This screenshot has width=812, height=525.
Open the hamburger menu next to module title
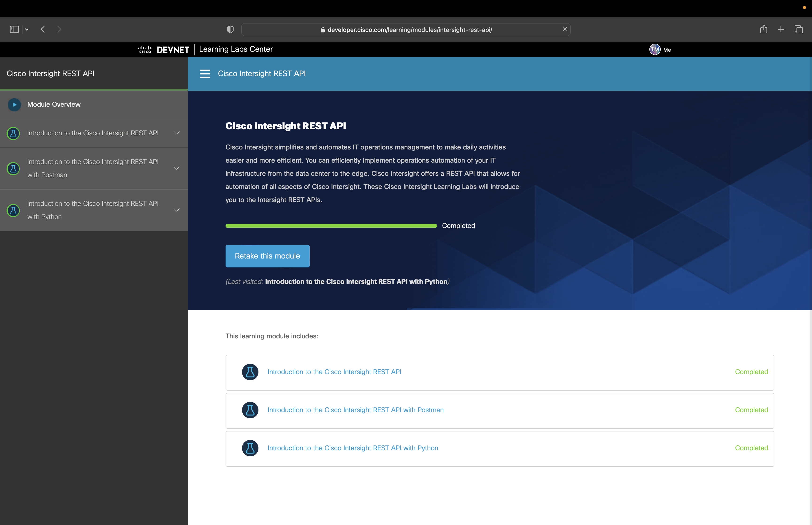point(205,74)
